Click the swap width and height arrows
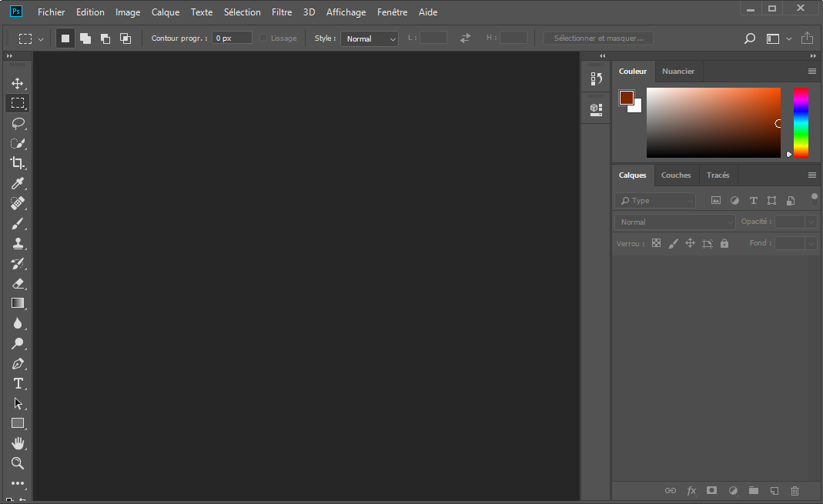Screen dimensions: 823x504 coord(465,38)
